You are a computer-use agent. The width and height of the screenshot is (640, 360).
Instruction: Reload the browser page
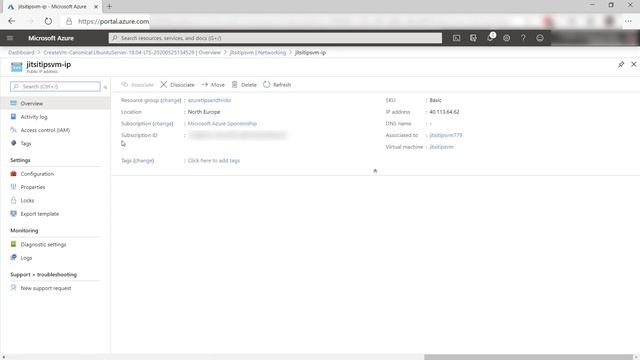pos(48,21)
